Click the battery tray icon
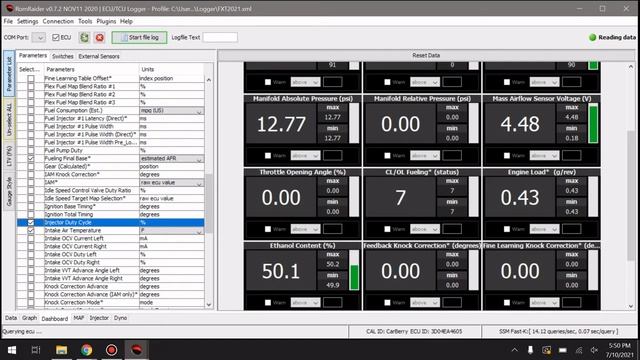 (563, 350)
